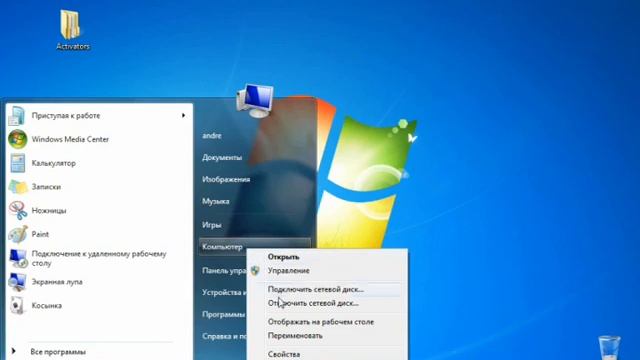Viewport: 640px width, 360px height.
Task: Click the Getting Started (Приступая к работе) icon
Action: pyautogui.click(x=17, y=116)
